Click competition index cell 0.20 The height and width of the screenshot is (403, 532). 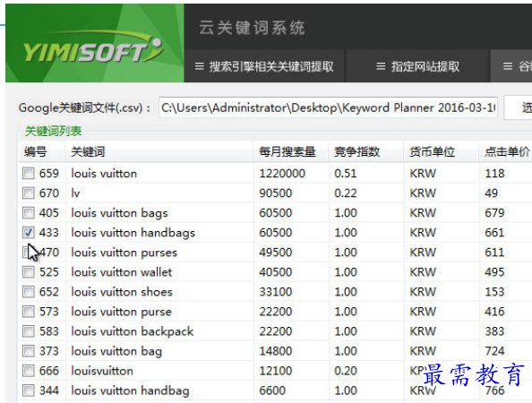pyautogui.click(x=346, y=371)
